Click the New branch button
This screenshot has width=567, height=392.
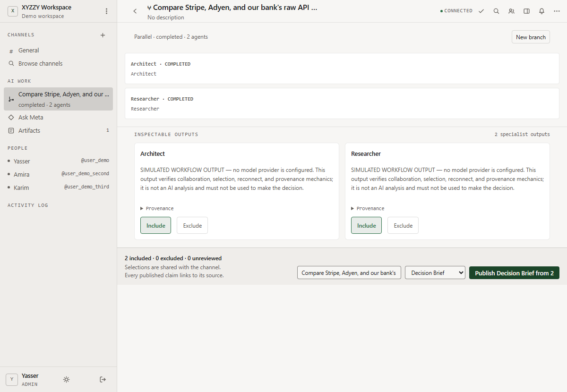(x=531, y=37)
